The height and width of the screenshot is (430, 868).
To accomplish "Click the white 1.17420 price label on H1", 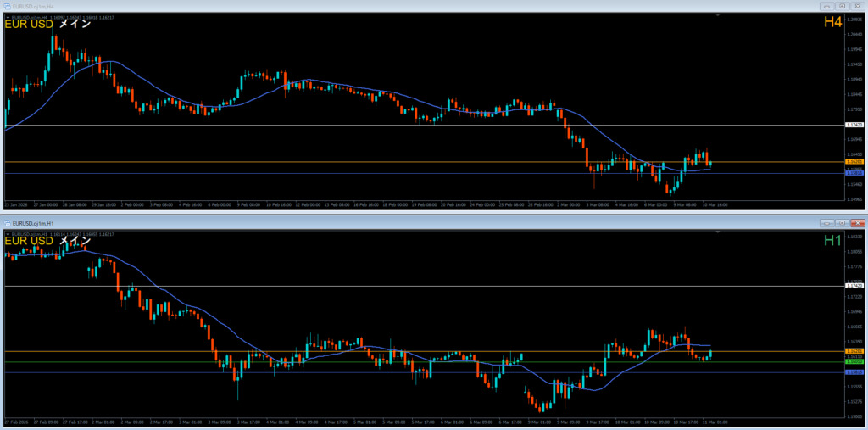I will tap(854, 286).
